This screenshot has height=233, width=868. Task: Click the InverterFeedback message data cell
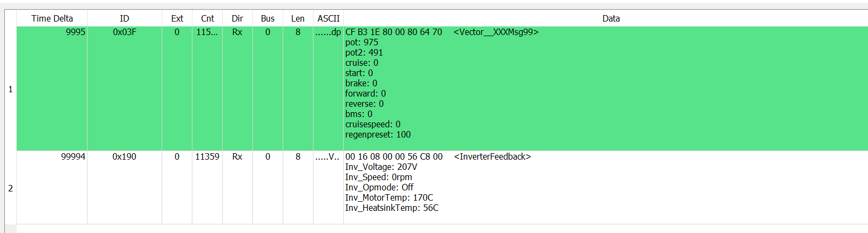[492, 157]
